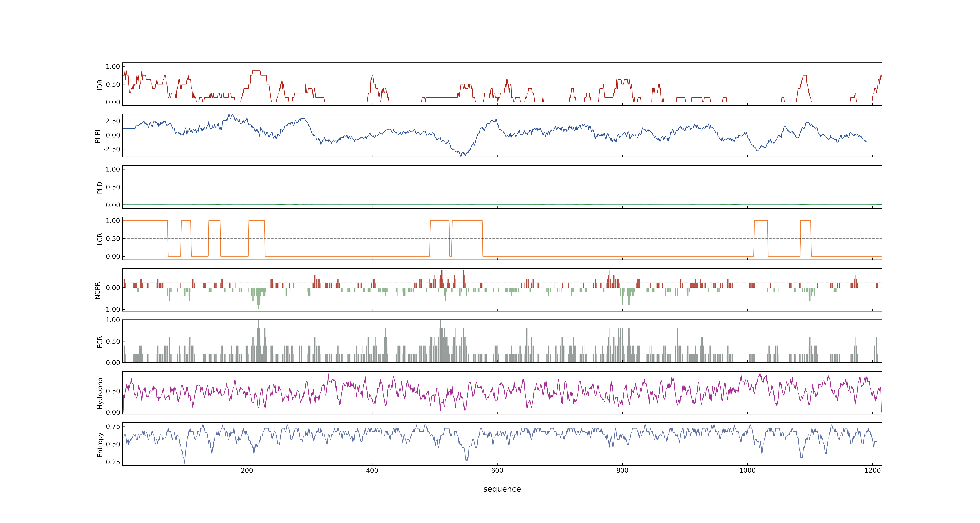Click the 1.00 tick of IDR panel
The image size is (980, 523).
pos(113,67)
